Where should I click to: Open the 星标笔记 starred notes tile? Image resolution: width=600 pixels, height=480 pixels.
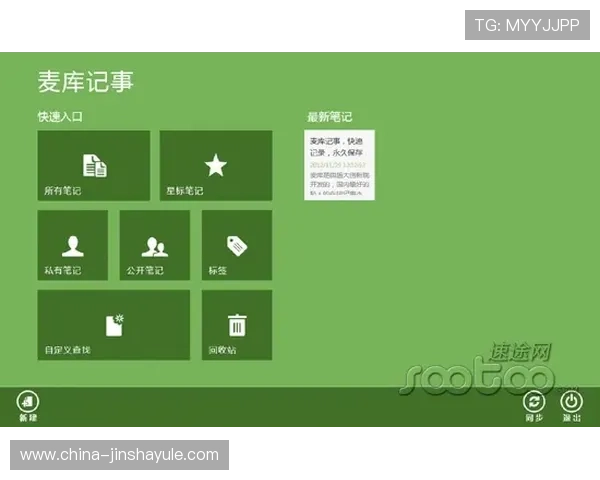coord(216,165)
